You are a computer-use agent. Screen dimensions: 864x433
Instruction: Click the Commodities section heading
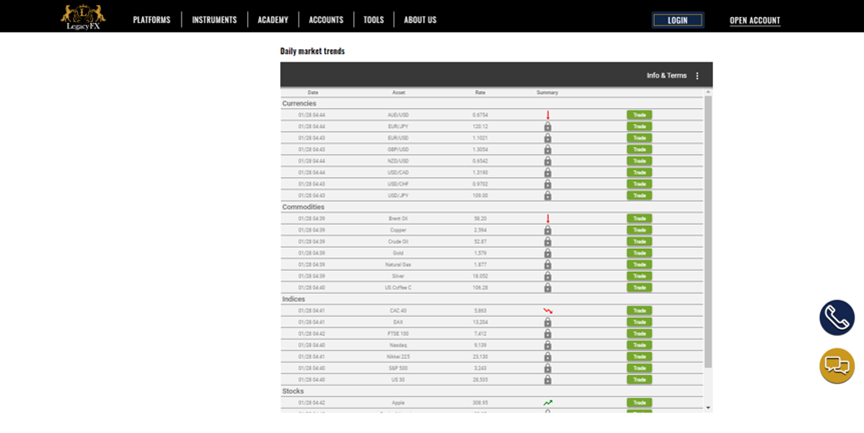tap(303, 207)
